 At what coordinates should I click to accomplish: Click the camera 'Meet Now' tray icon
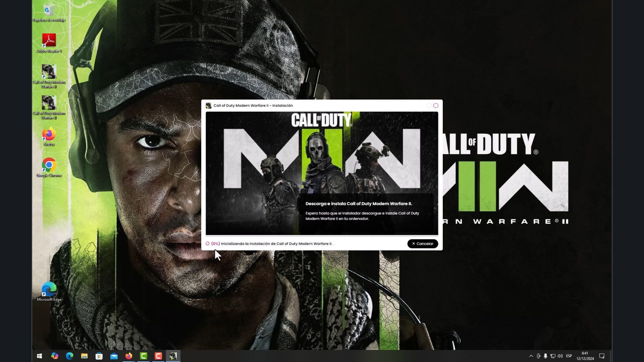click(538, 356)
